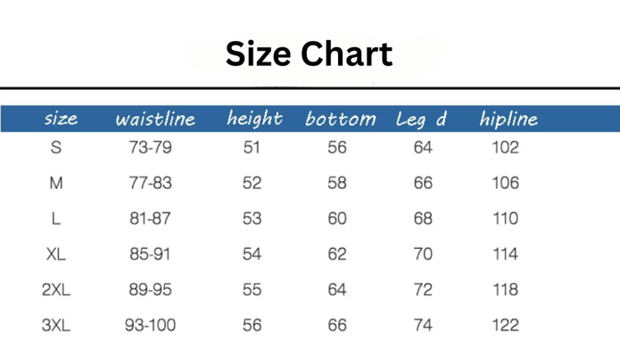This screenshot has height=364, width=620.
Task: Click the 81-87 waistline cell
Action: [150, 219]
